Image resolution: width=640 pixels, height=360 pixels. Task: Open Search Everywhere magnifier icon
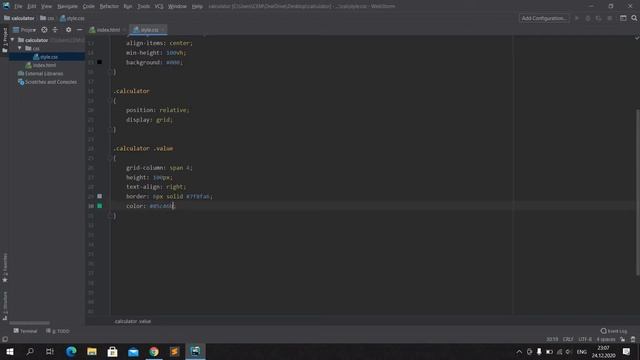point(634,18)
